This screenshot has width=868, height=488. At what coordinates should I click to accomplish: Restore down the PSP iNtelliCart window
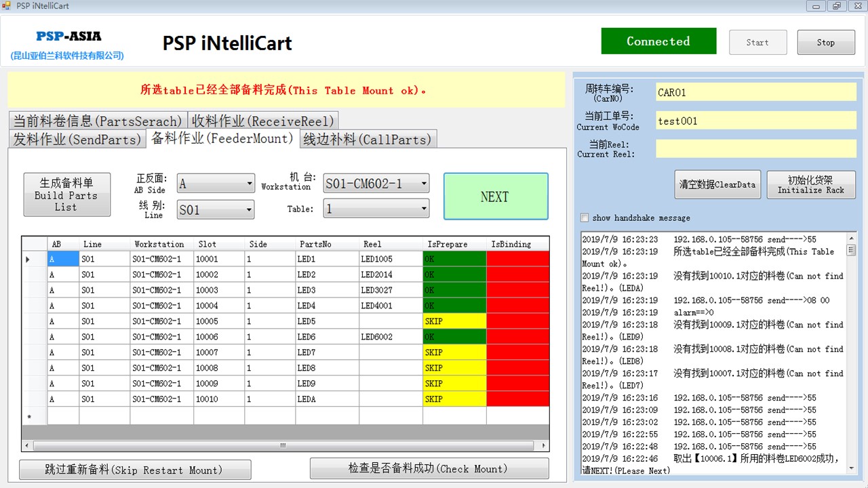point(836,6)
